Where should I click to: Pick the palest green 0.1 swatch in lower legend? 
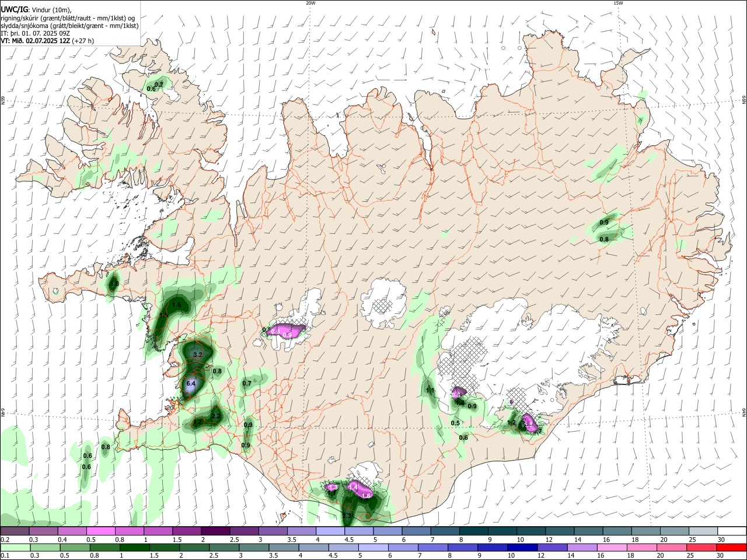15,547
